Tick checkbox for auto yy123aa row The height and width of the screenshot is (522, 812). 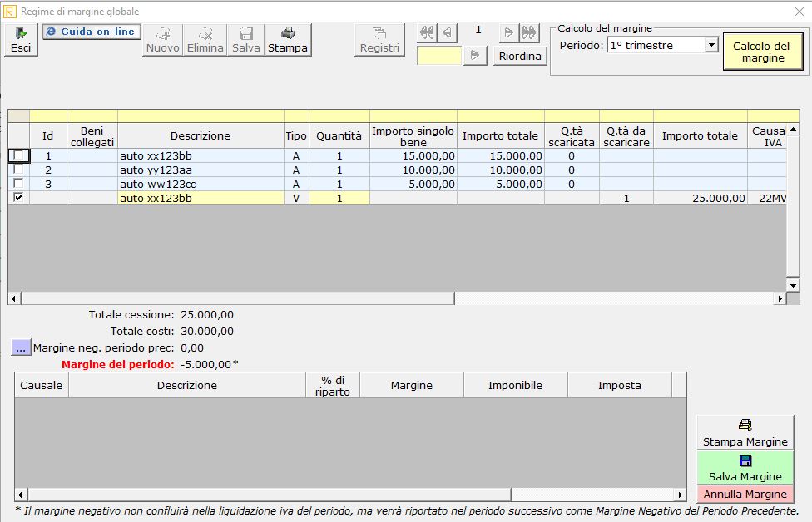pos(19,170)
